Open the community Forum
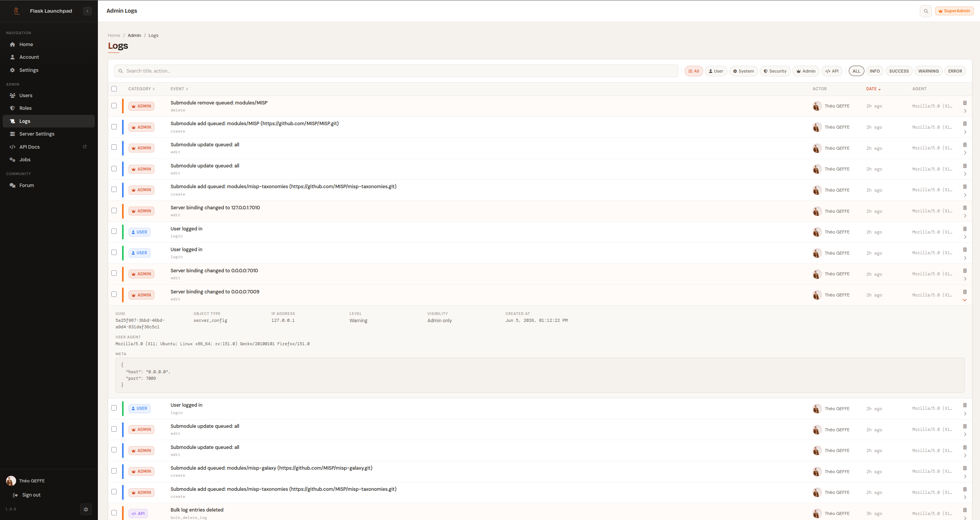 coord(49,185)
